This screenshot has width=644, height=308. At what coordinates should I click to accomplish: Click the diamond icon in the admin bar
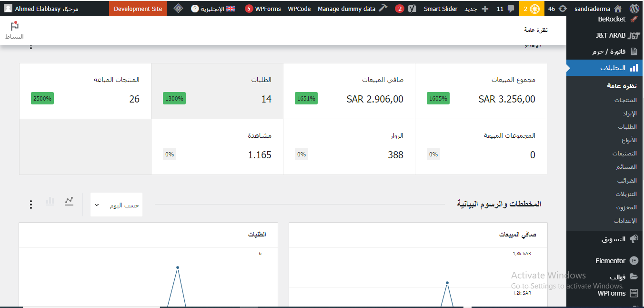click(x=178, y=9)
